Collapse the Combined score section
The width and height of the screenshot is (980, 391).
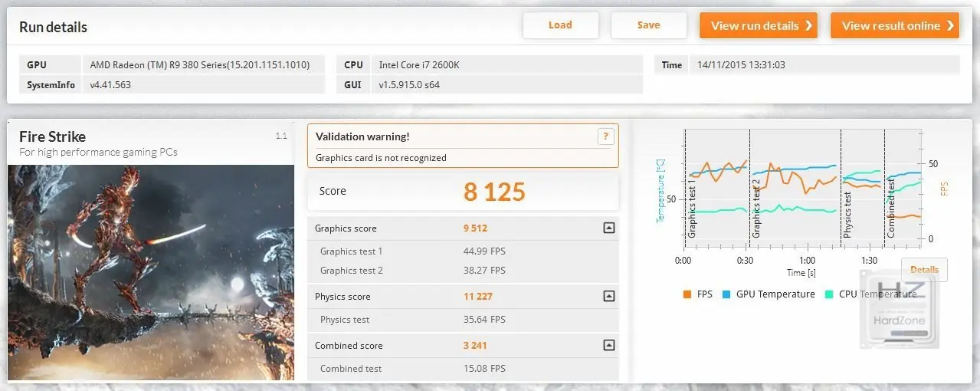tap(608, 345)
